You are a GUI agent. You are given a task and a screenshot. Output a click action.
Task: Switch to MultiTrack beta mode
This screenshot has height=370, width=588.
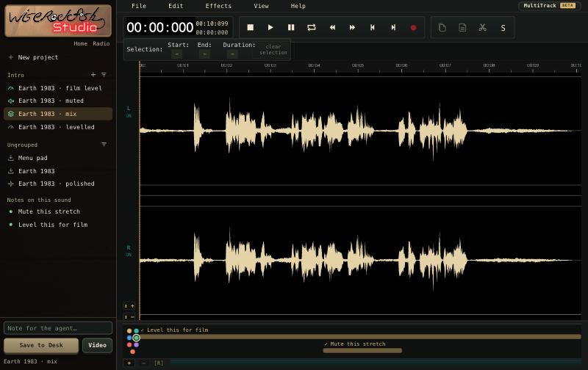point(549,6)
